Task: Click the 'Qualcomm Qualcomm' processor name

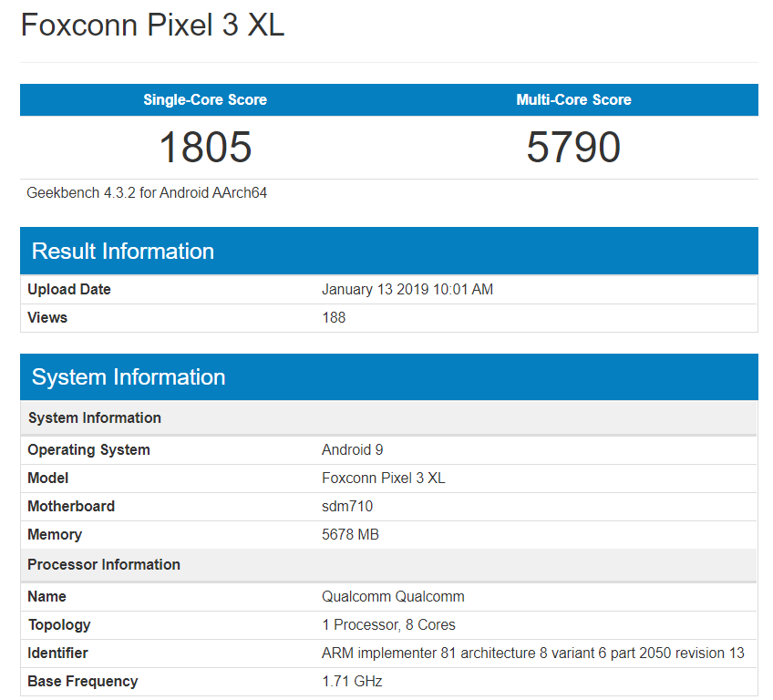Action: tap(393, 596)
